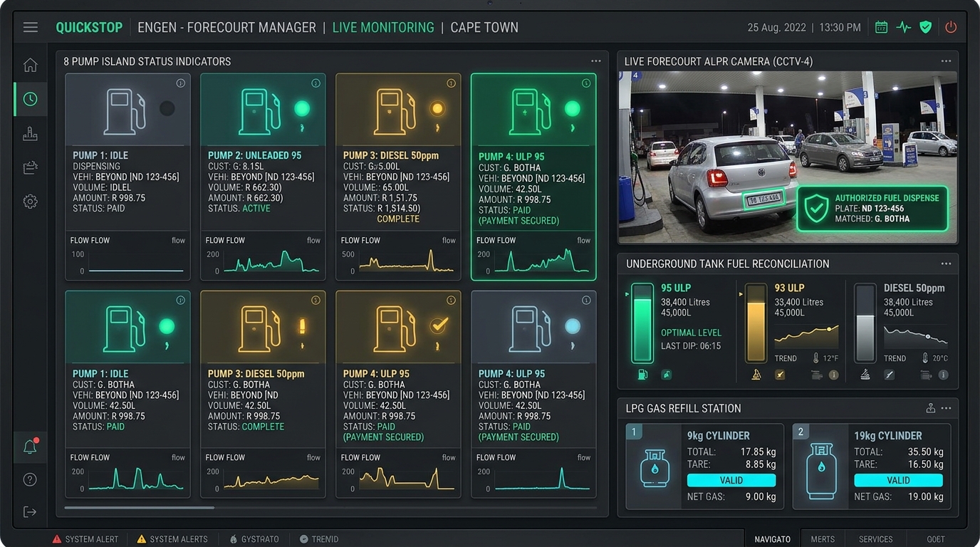Click the green nozzle icon under 95 ULP
Image resolution: width=980 pixels, height=547 pixels.
tap(666, 375)
